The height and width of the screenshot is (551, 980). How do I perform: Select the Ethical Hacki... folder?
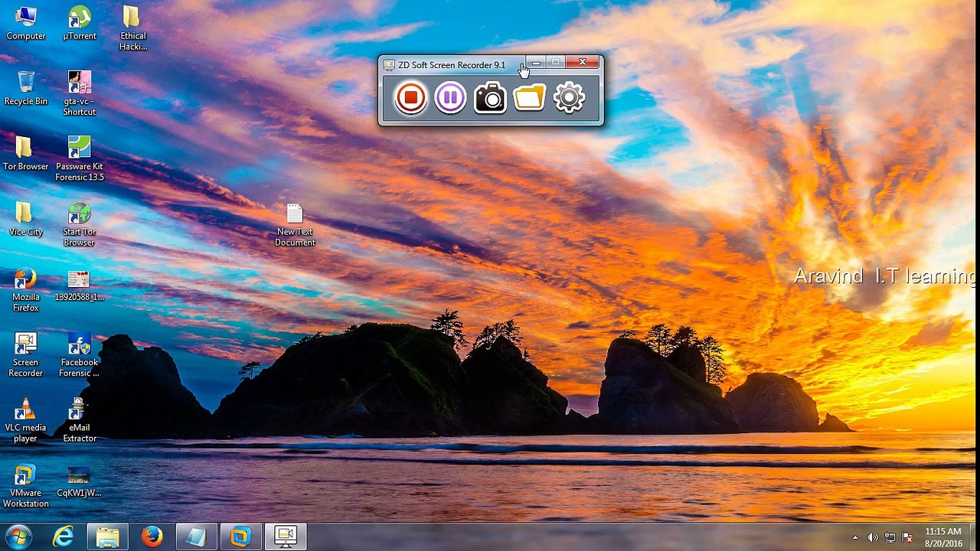132,28
